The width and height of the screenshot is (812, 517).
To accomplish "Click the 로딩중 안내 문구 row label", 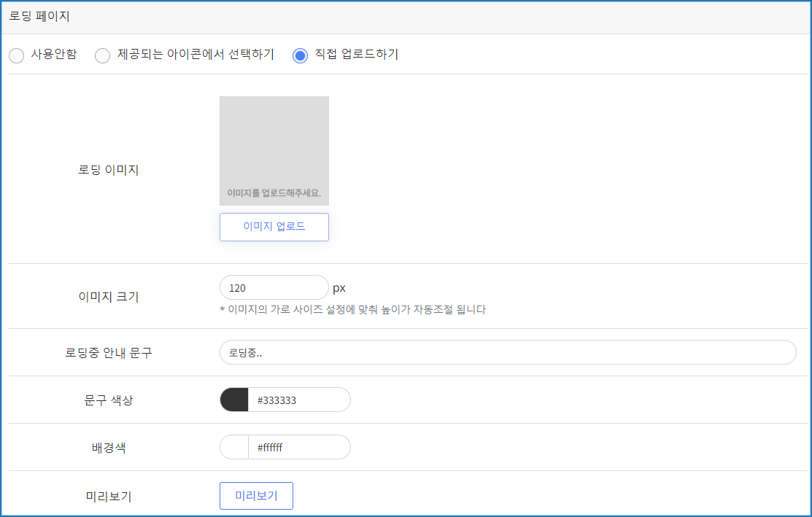I will click(109, 353).
